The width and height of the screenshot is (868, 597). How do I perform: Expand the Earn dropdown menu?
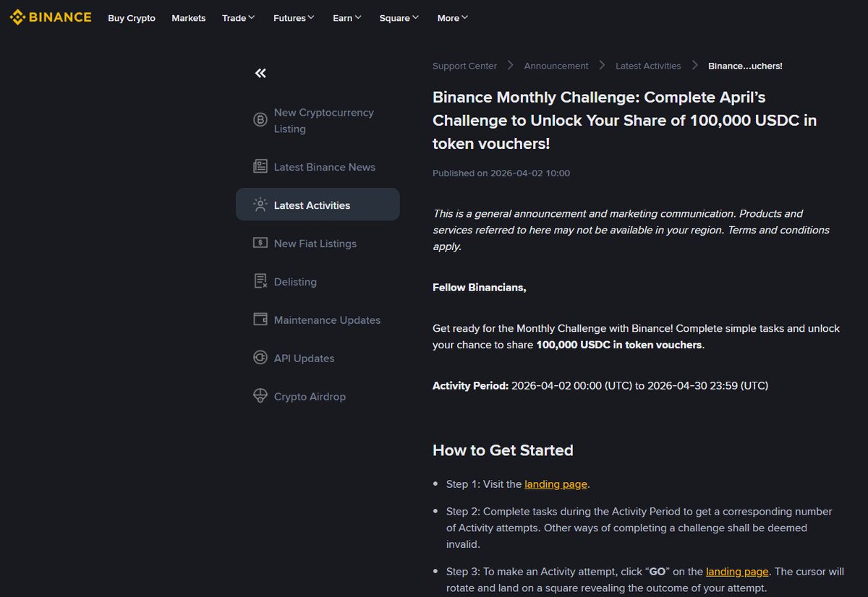347,18
